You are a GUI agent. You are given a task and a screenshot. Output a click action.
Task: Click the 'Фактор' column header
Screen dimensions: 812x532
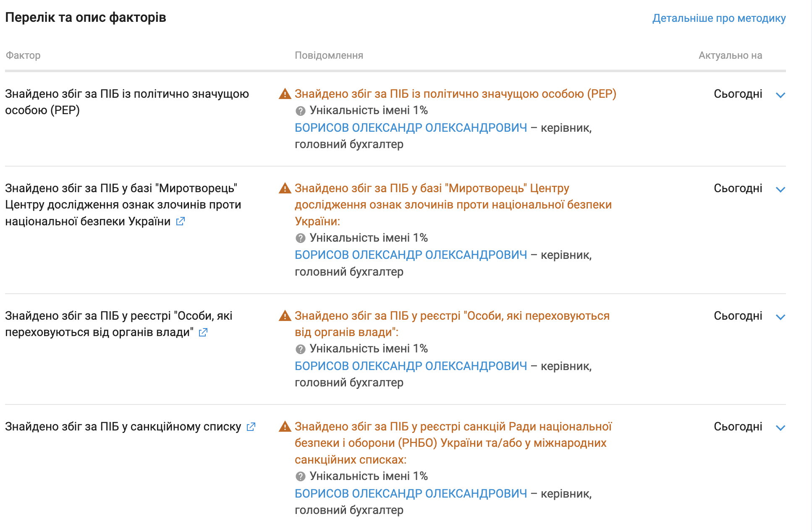pyautogui.click(x=23, y=55)
